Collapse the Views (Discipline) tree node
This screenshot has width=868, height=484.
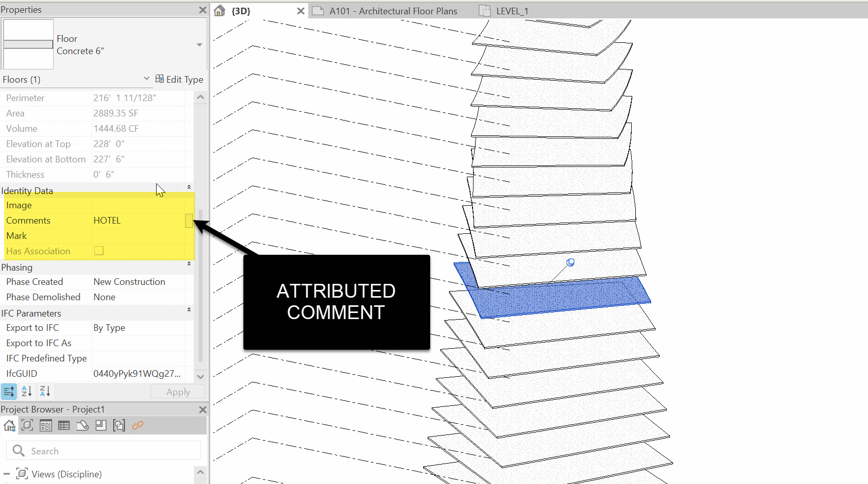coord(7,474)
